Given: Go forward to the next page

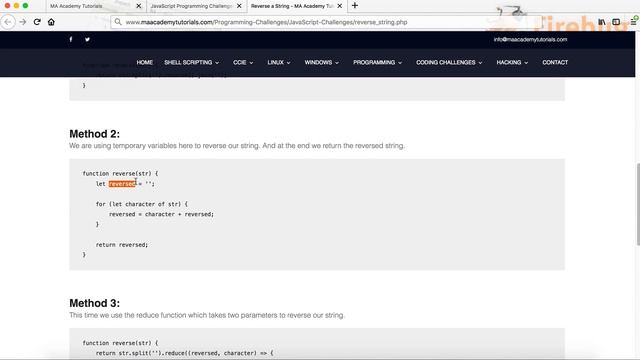Looking at the screenshot, I should pos(23,22).
